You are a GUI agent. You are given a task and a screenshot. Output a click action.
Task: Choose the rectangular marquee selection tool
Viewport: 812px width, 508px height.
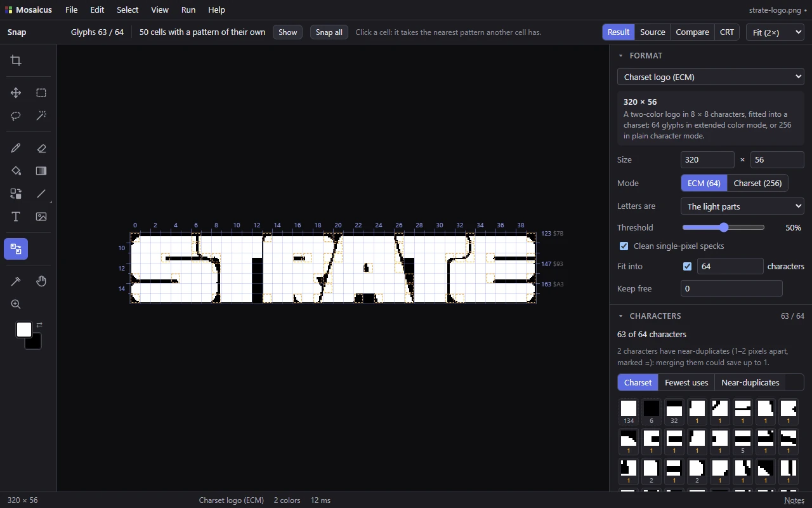(41, 93)
